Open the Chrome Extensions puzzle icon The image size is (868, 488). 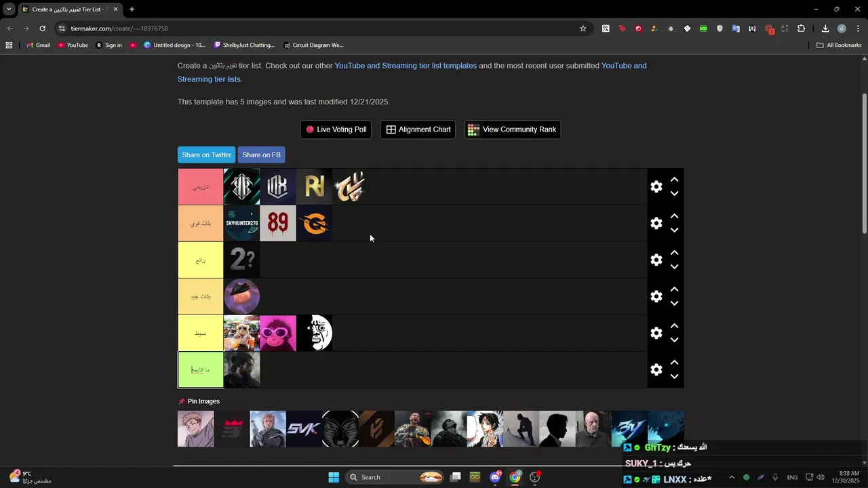click(x=801, y=28)
